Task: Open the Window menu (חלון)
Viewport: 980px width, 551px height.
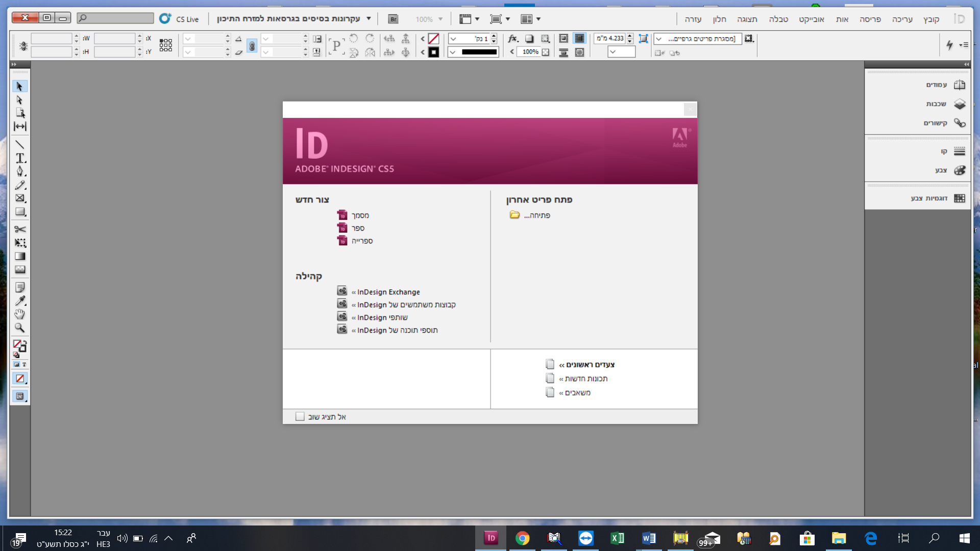Action: click(719, 19)
